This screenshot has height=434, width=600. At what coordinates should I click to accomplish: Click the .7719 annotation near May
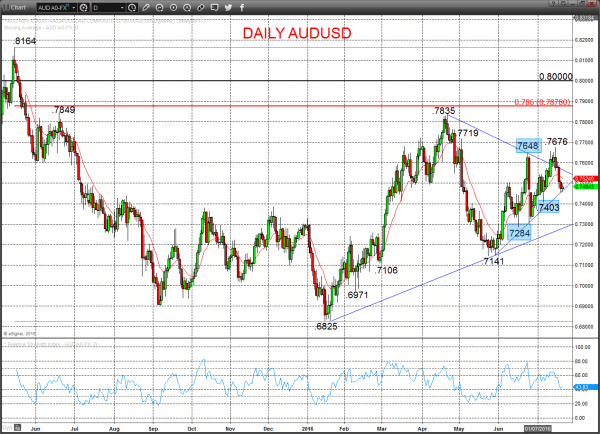467,133
